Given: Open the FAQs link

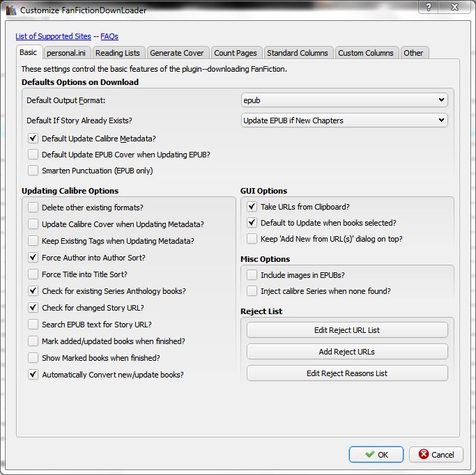Looking at the screenshot, I should pyautogui.click(x=109, y=36).
